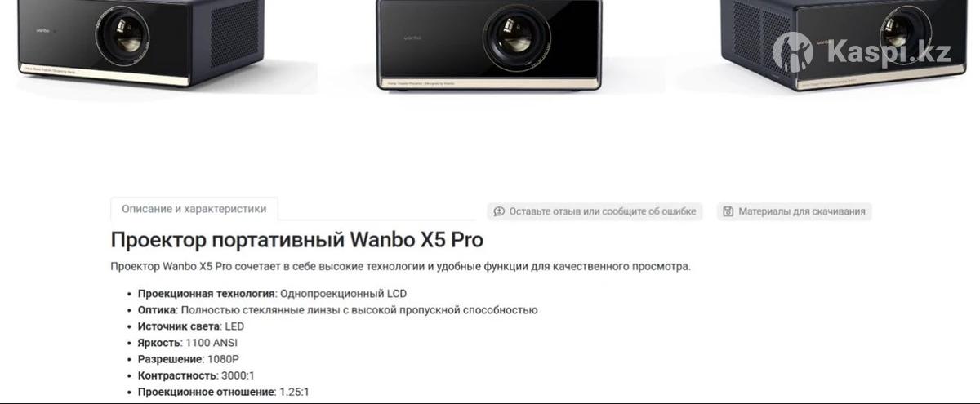Click the Kaspi.kz watermark text
The height and width of the screenshot is (404, 980).
[889, 53]
